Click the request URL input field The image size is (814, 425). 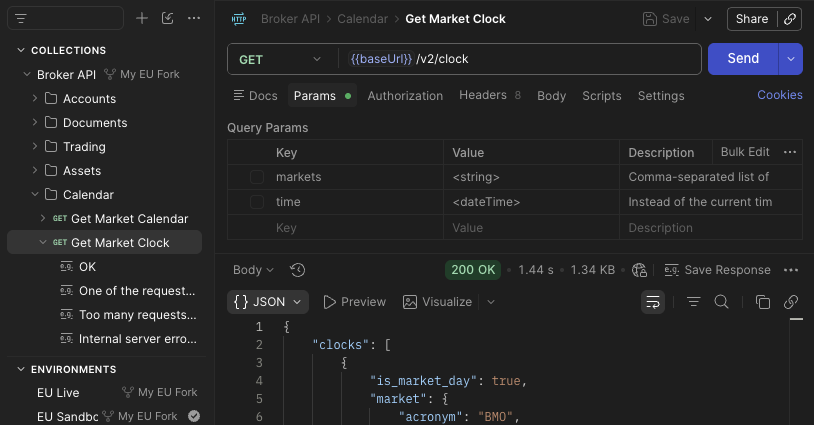click(519, 59)
